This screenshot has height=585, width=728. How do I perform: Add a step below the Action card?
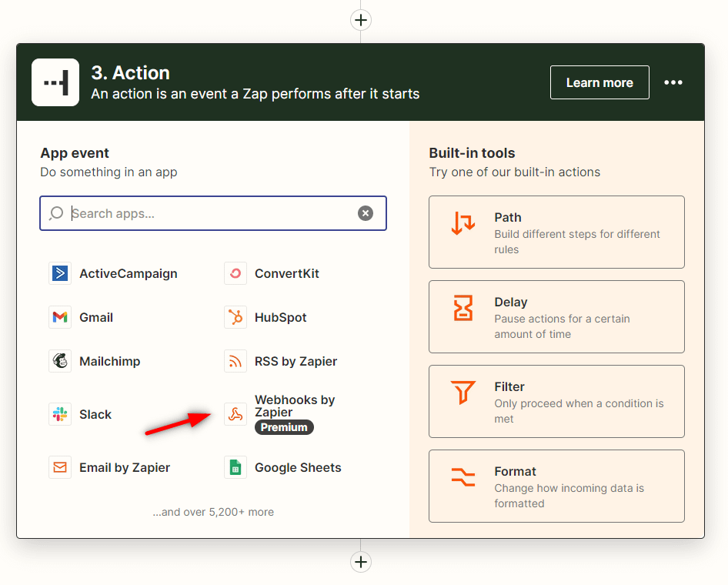pos(361,562)
